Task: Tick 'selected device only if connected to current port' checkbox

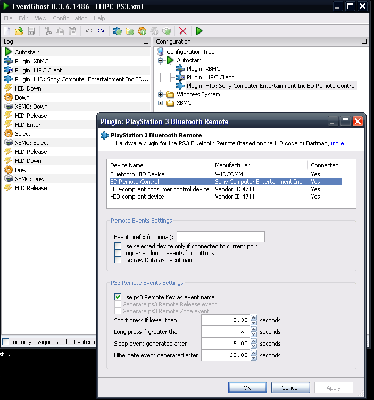Action: pyautogui.click(x=118, y=246)
